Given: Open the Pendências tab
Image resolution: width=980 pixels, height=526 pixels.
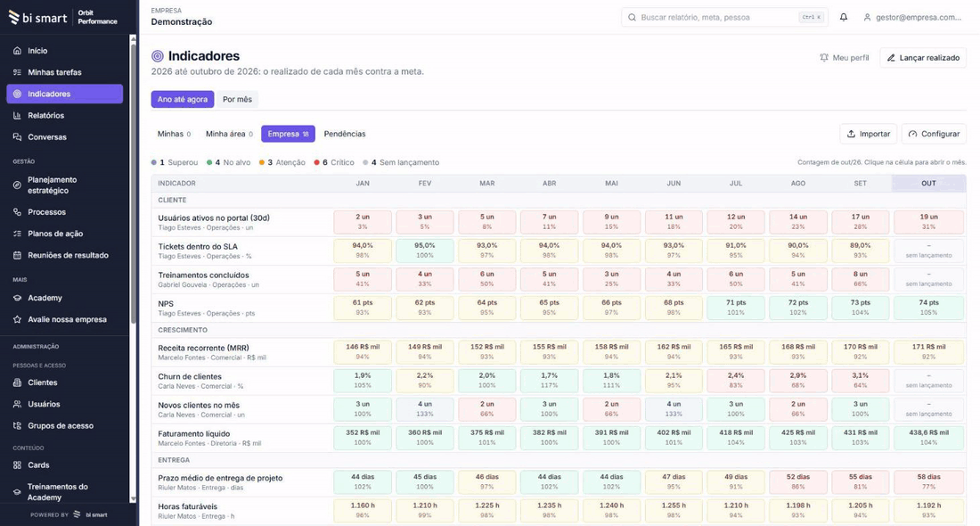Looking at the screenshot, I should pos(345,134).
